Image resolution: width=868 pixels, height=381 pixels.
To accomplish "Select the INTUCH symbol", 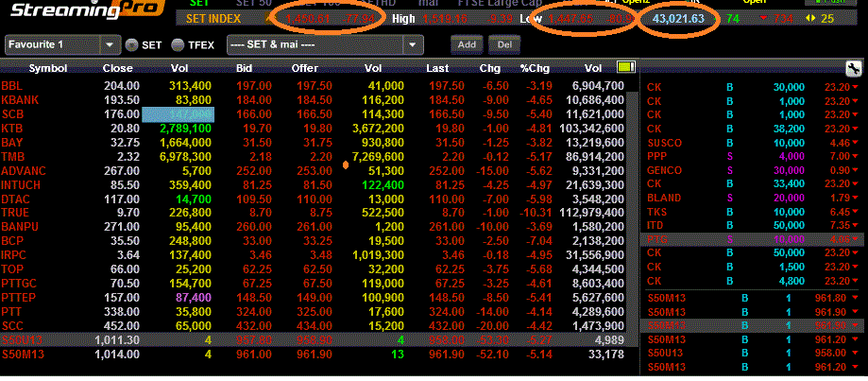I will pos(20,184).
